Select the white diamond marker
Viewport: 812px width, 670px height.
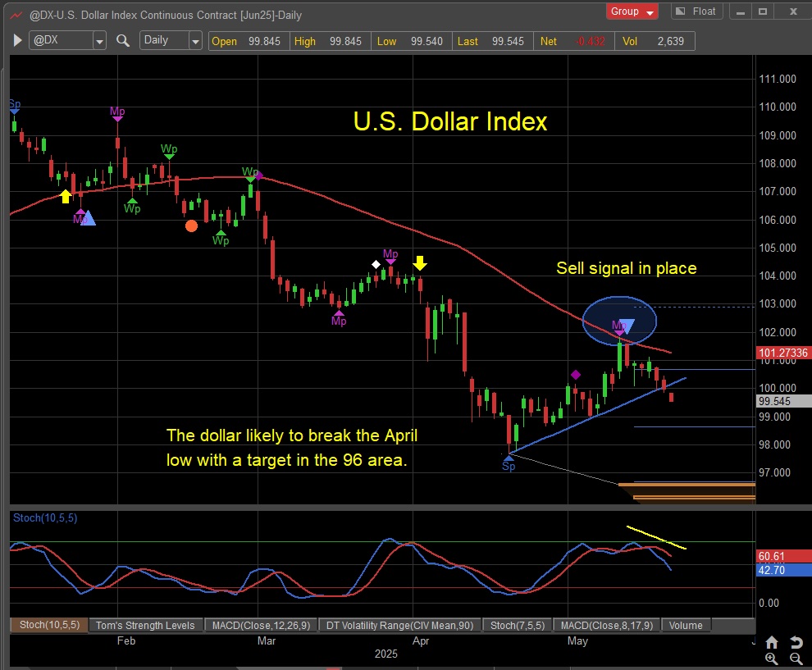click(x=376, y=265)
